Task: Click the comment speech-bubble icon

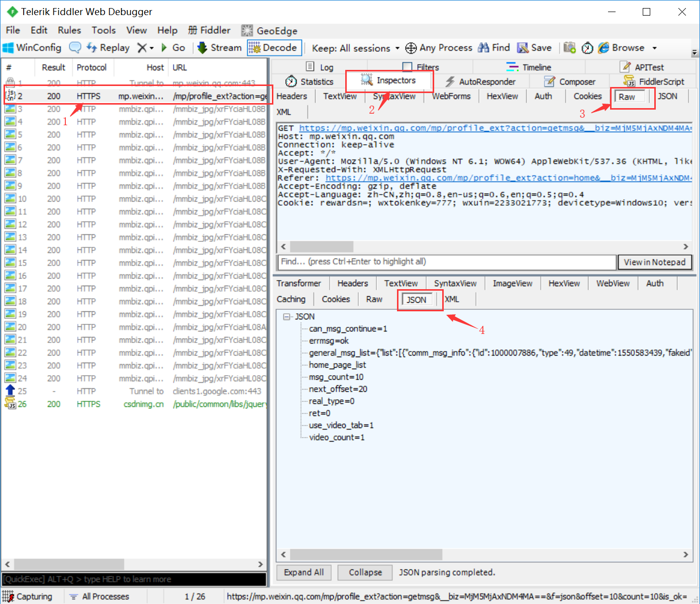Action: [75, 48]
